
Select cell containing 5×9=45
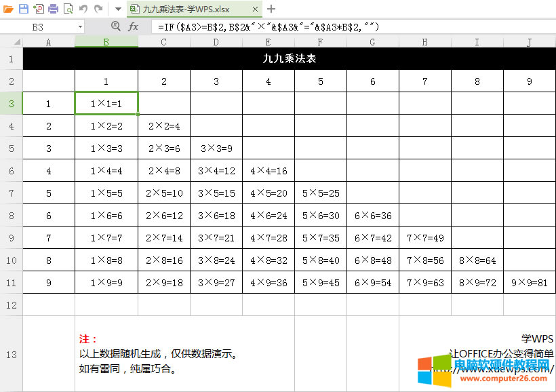(x=321, y=282)
